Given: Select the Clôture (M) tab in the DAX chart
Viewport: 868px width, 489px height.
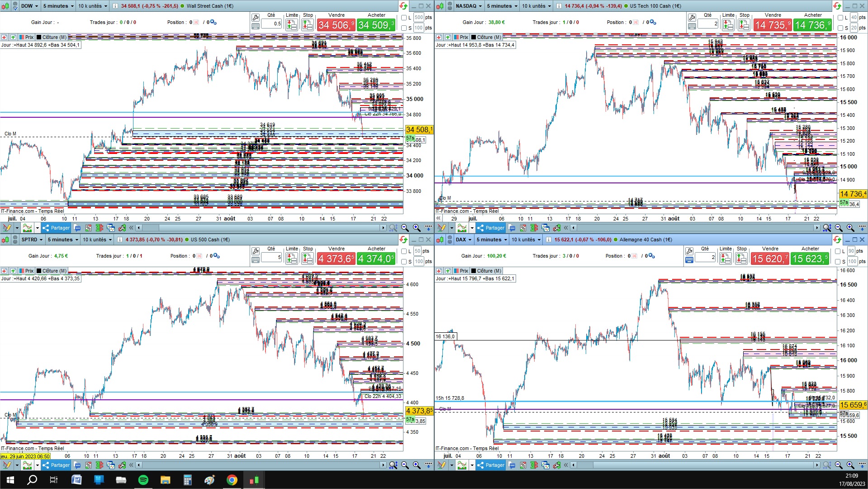Looking at the screenshot, I should coord(486,271).
